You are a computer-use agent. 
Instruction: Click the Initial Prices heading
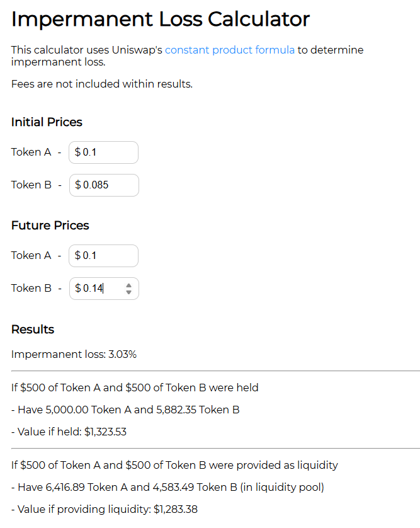point(47,122)
